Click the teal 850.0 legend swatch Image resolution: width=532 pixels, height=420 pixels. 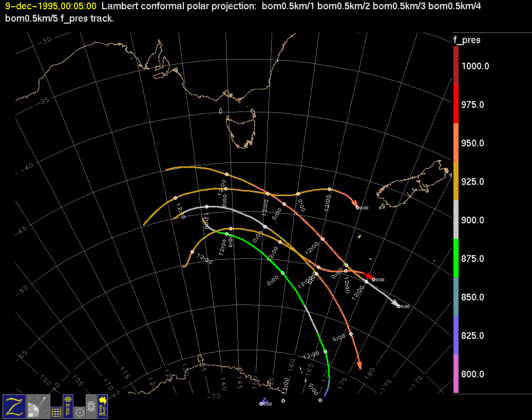point(456,297)
